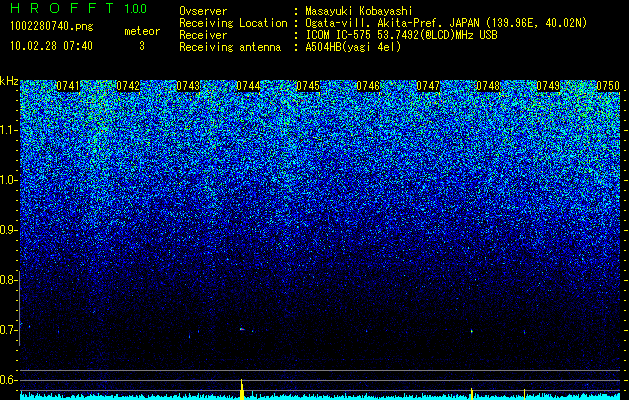Click the 0742 time marker

tap(128, 86)
